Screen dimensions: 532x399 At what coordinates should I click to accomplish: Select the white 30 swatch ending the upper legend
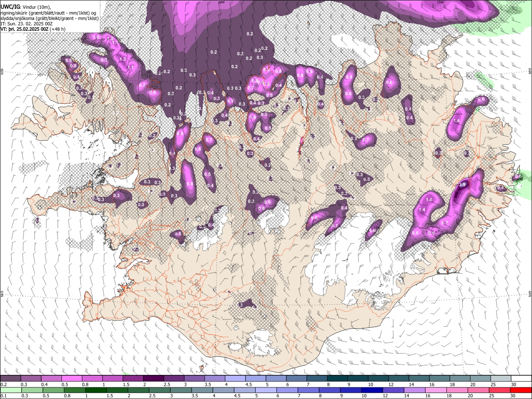[x=521, y=379]
